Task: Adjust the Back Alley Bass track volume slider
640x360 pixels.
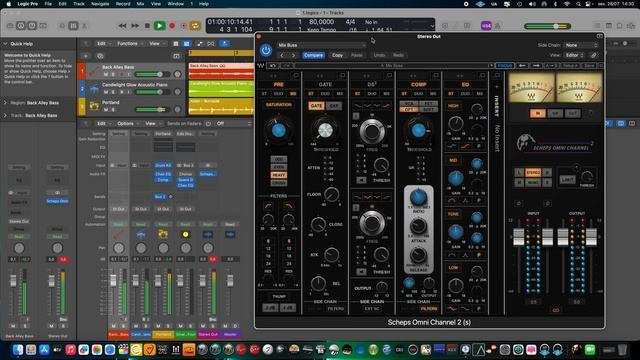Action: [x=153, y=74]
